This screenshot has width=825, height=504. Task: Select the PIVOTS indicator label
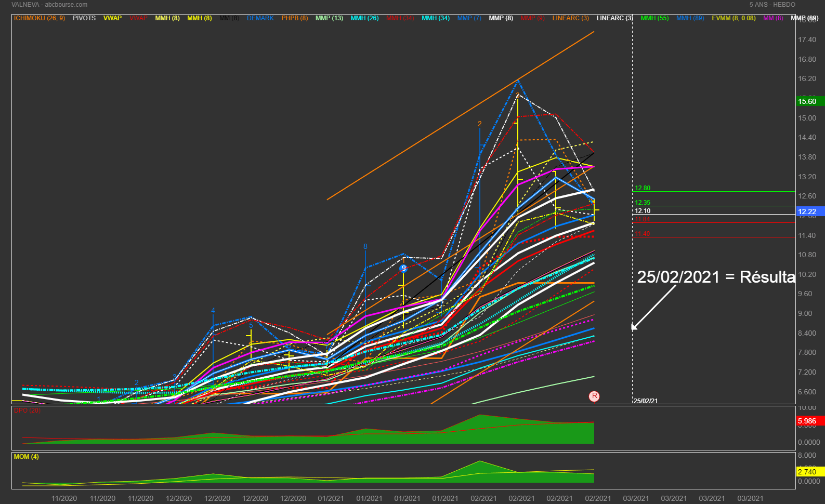[84, 18]
